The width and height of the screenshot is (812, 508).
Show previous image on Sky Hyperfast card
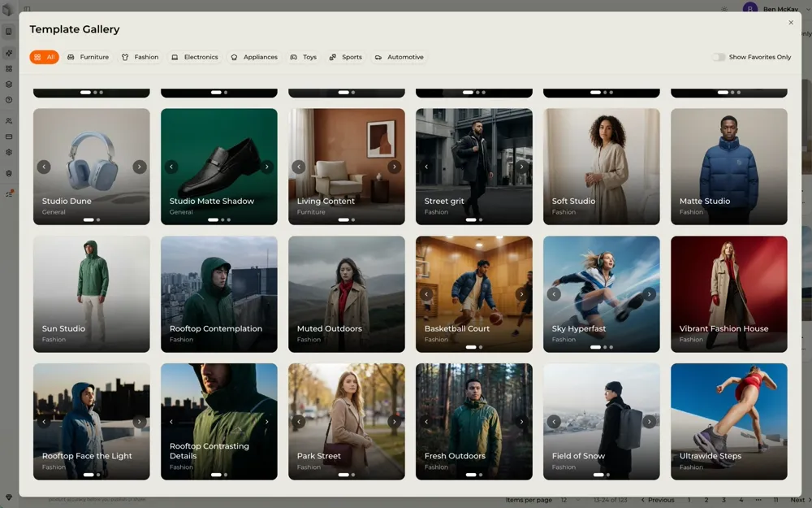[x=554, y=294]
